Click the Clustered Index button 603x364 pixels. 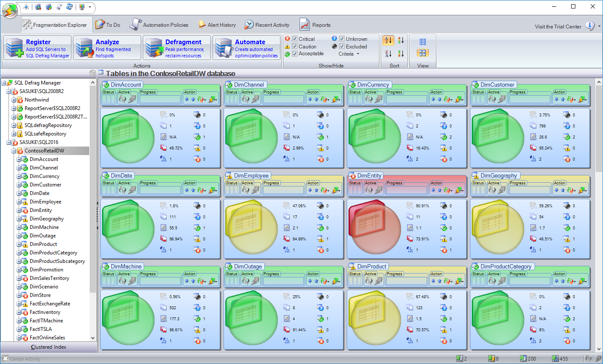(x=48, y=347)
